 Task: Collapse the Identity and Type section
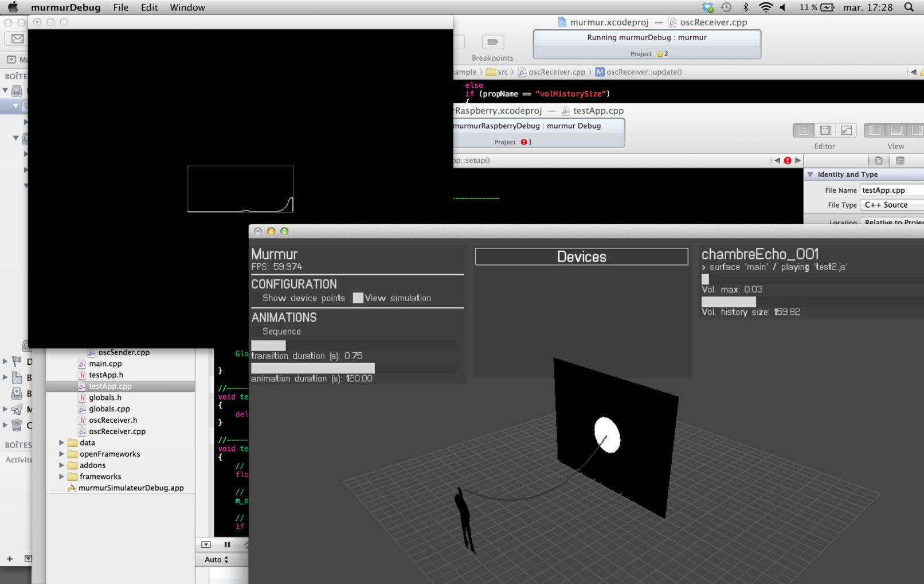point(811,174)
